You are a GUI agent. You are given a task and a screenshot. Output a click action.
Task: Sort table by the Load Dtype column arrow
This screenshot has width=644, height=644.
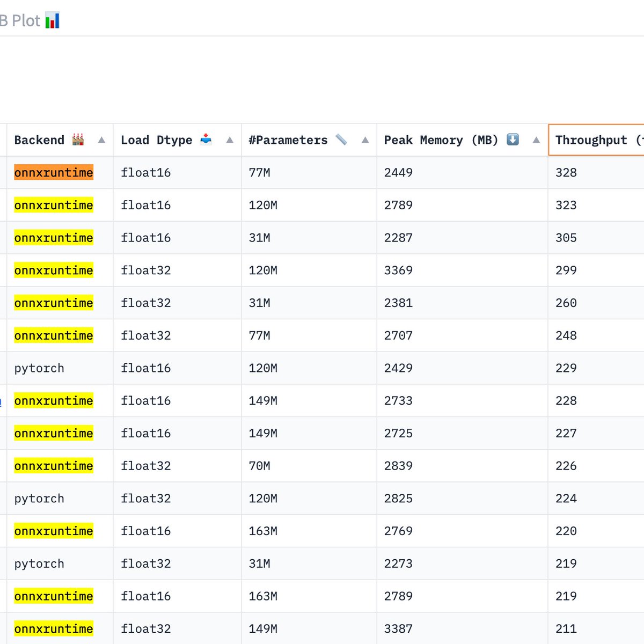tap(229, 140)
